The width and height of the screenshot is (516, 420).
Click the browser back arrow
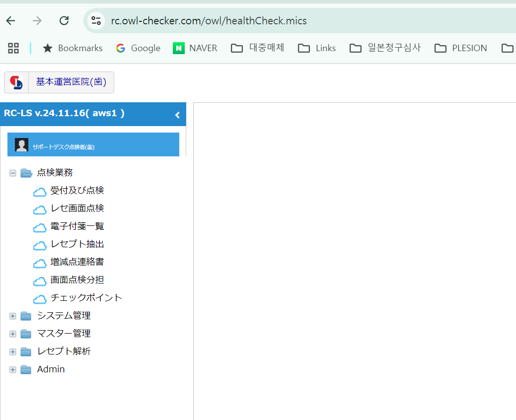click(x=10, y=21)
